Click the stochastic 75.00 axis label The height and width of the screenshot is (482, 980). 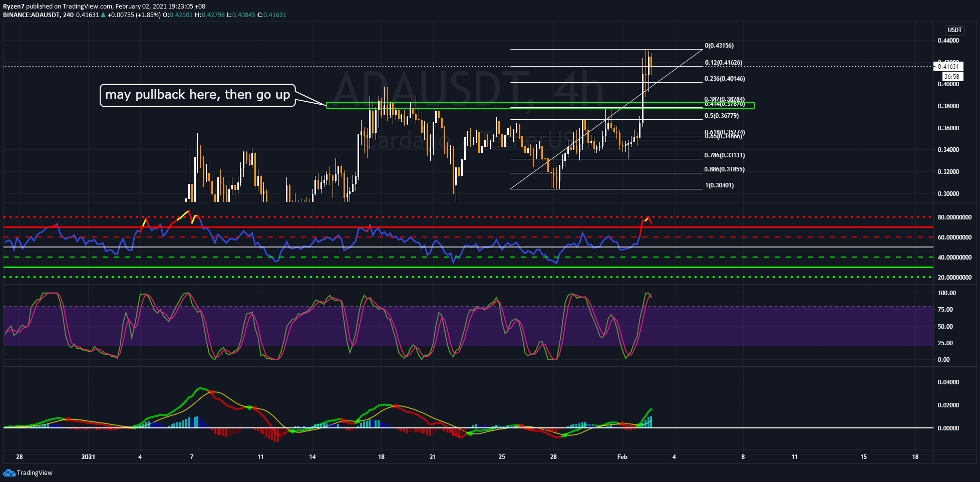pyautogui.click(x=945, y=310)
